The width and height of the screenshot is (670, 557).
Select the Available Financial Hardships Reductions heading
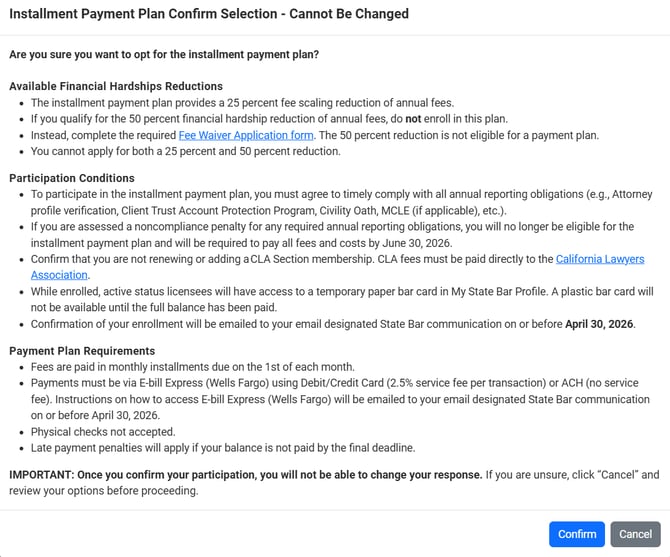pos(116,86)
